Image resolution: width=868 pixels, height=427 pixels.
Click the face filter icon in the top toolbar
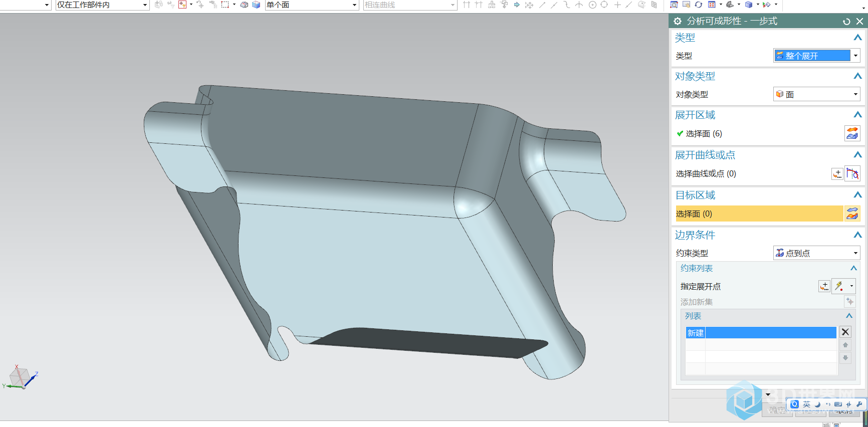(182, 5)
